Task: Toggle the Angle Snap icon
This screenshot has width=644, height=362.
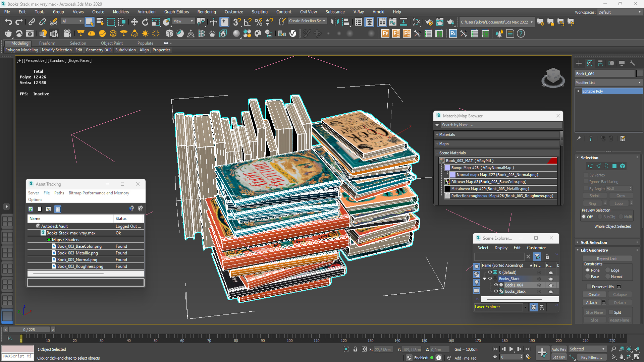Action: pos(248,22)
